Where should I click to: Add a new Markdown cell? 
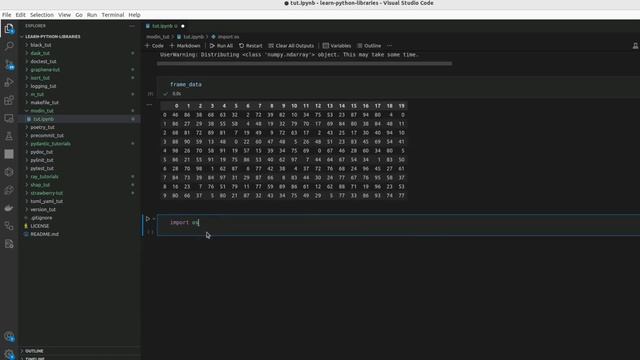(185, 46)
